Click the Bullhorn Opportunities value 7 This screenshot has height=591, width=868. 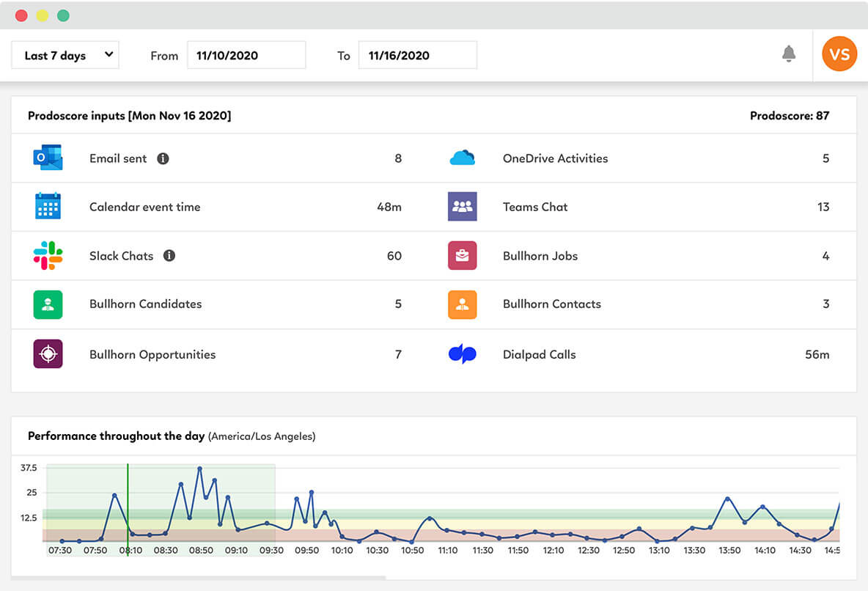[x=398, y=354]
